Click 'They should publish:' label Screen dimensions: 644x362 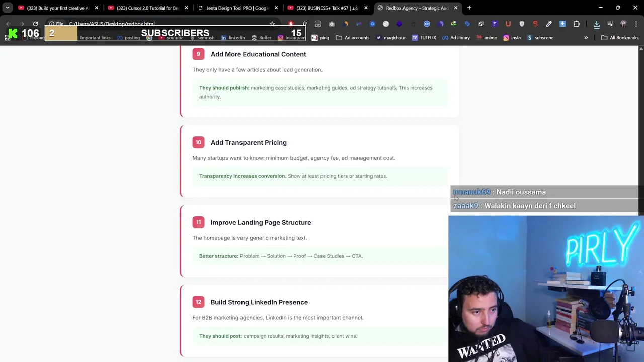click(224, 88)
